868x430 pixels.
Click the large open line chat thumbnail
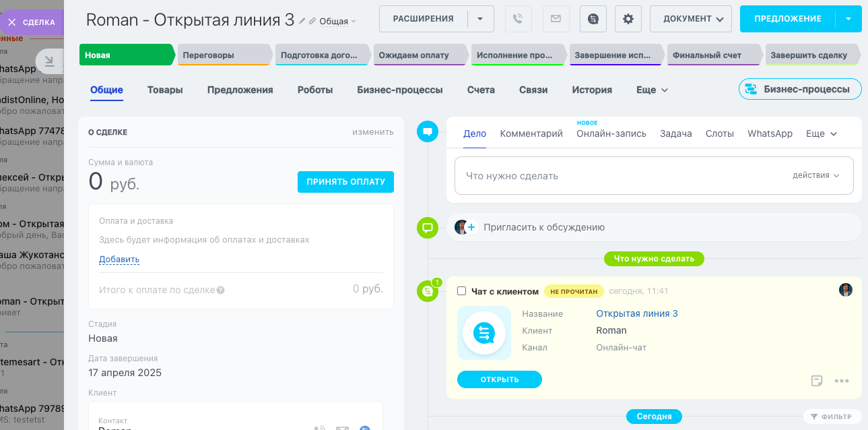[484, 333]
